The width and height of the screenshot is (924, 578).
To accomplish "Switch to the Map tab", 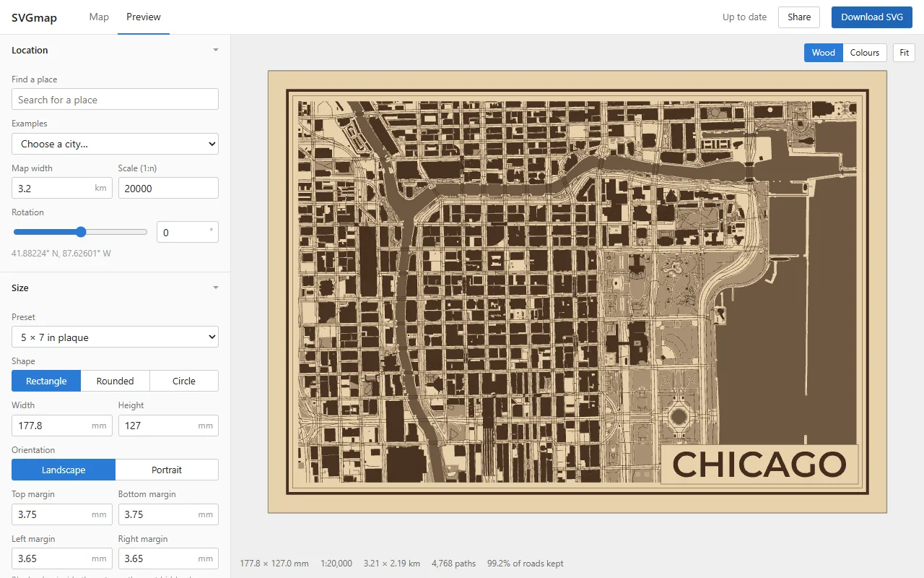I will tap(99, 17).
